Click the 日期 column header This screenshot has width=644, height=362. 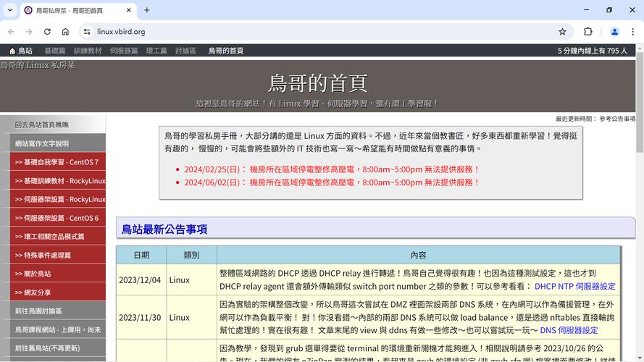pyautogui.click(x=141, y=256)
